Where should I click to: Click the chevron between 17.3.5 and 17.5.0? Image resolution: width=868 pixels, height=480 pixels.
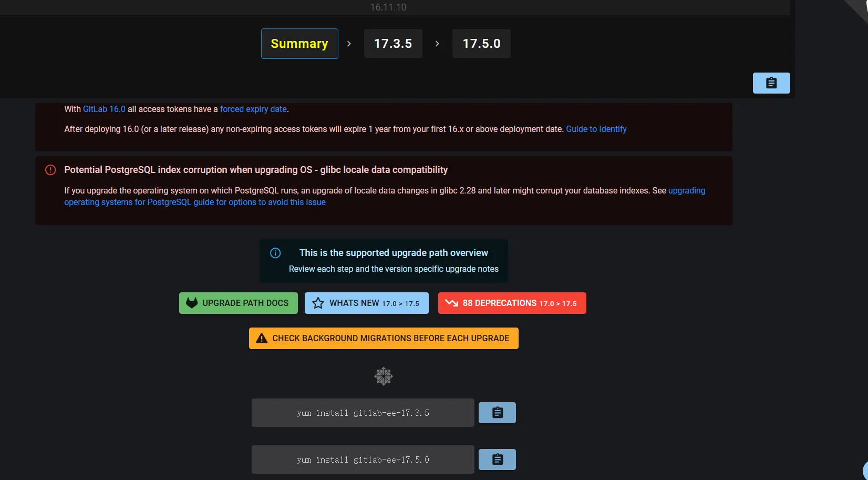pos(437,44)
